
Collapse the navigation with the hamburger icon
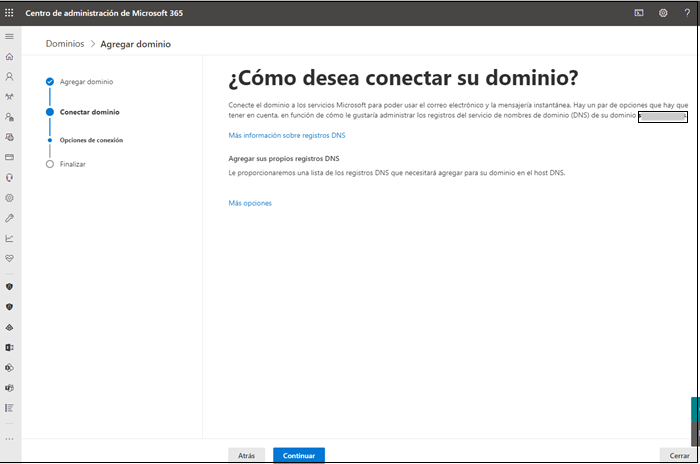click(x=9, y=36)
